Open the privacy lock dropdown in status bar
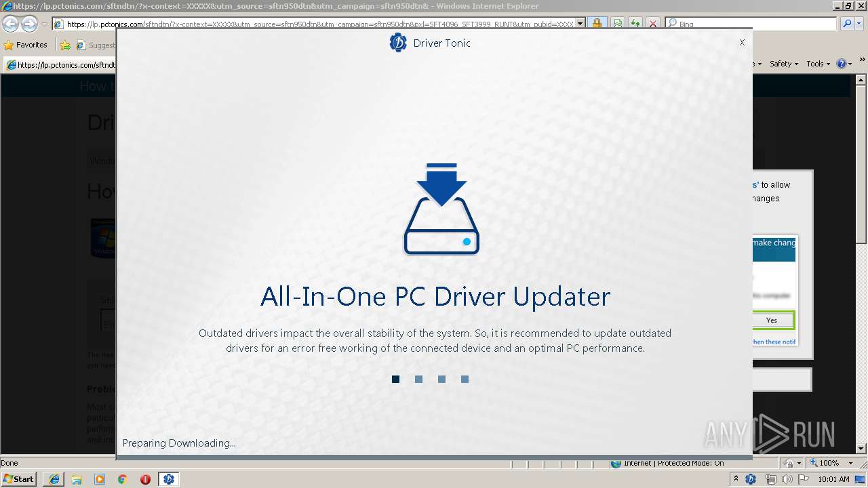The image size is (868, 488). point(791,464)
